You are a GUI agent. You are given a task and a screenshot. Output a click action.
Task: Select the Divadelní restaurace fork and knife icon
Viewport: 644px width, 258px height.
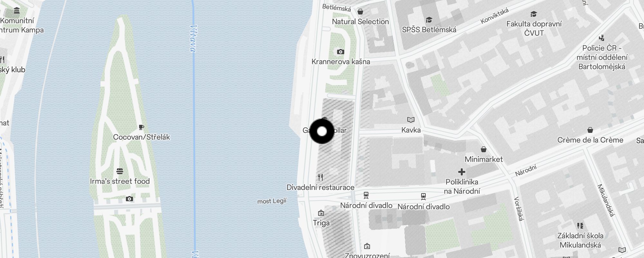[320, 177]
